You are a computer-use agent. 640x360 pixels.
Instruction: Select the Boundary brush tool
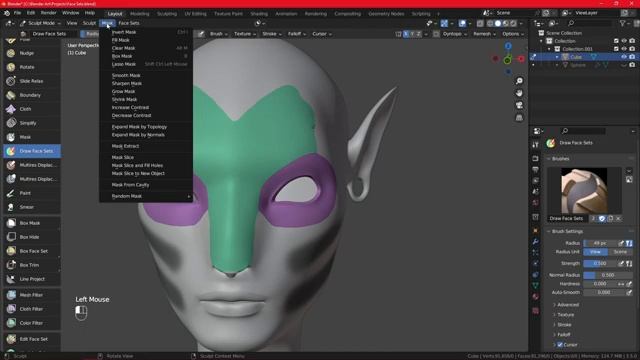(x=32, y=95)
